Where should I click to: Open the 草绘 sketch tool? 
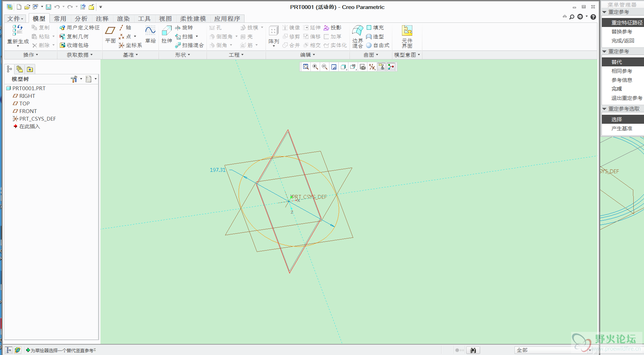(x=151, y=35)
